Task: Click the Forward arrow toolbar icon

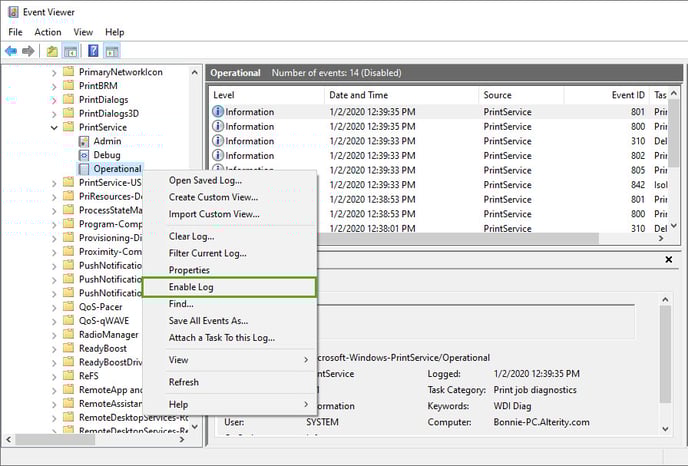Action: (28, 51)
